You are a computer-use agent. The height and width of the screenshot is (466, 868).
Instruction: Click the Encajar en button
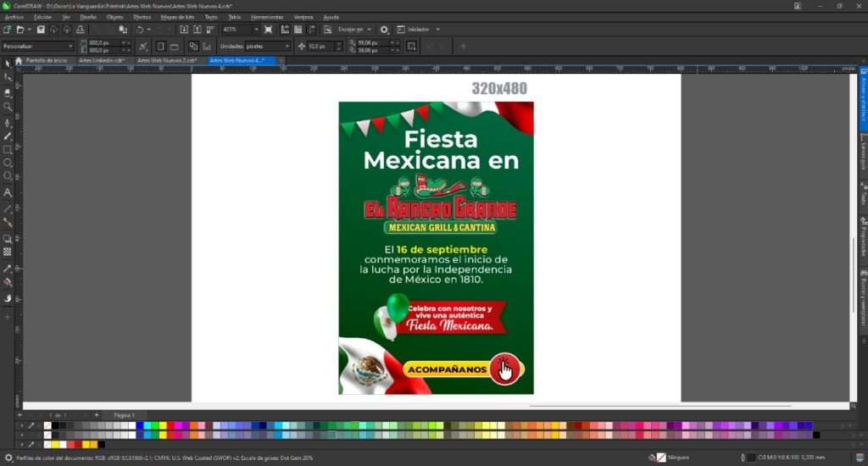354,30
